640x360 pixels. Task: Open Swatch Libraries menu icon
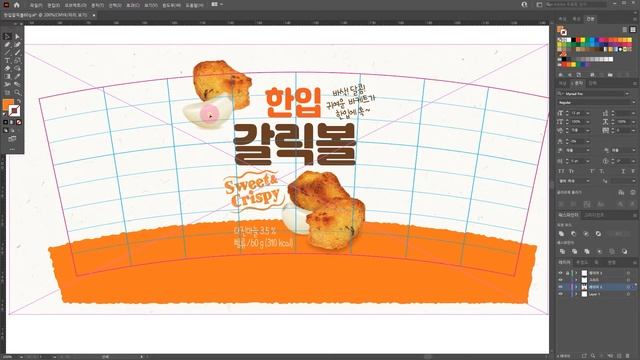(x=561, y=75)
